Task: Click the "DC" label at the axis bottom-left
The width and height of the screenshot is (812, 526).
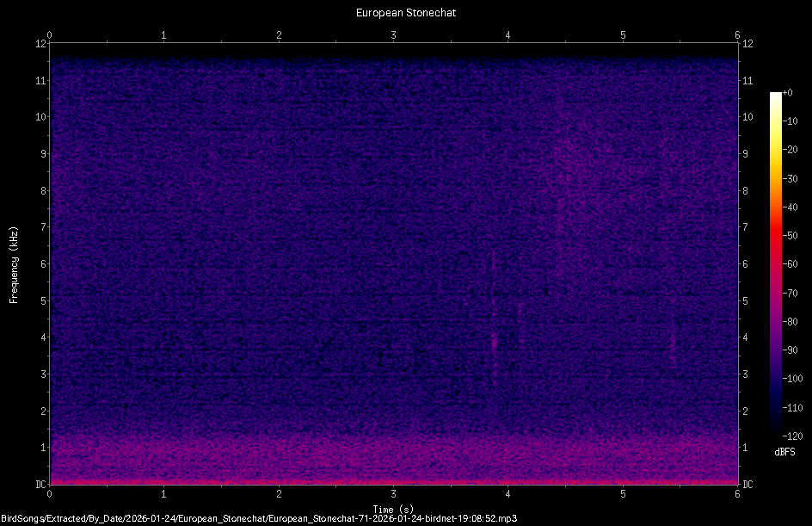Action: coord(40,482)
